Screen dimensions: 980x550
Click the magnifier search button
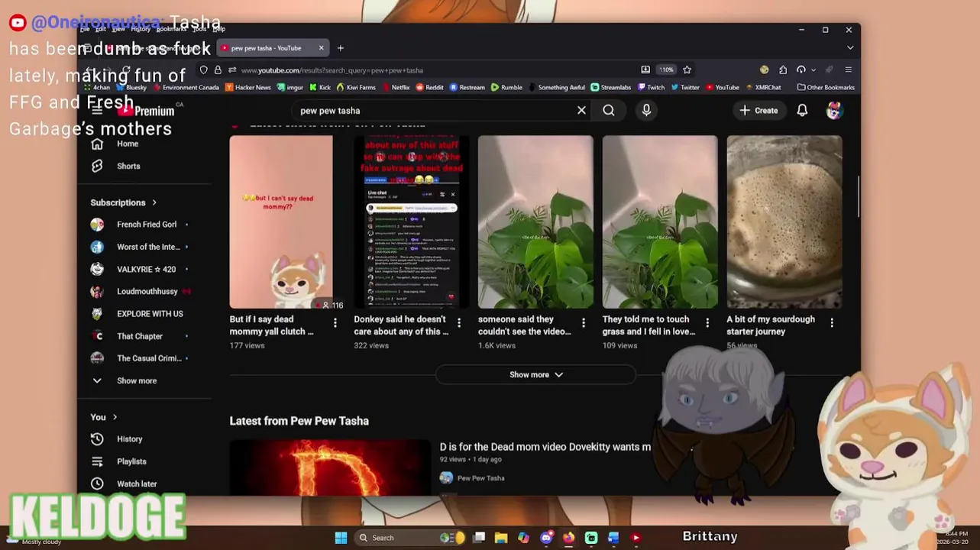(x=609, y=110)
